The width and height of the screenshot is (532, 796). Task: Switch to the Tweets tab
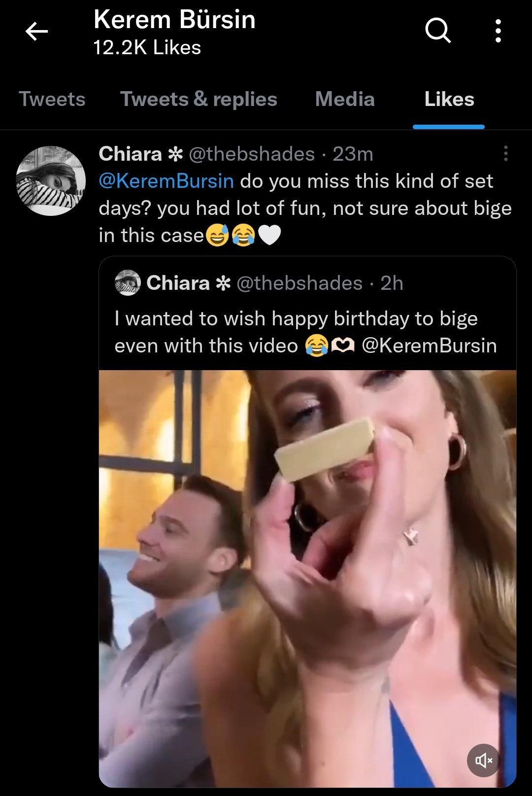pyautogui.click(x=52, y=99)
